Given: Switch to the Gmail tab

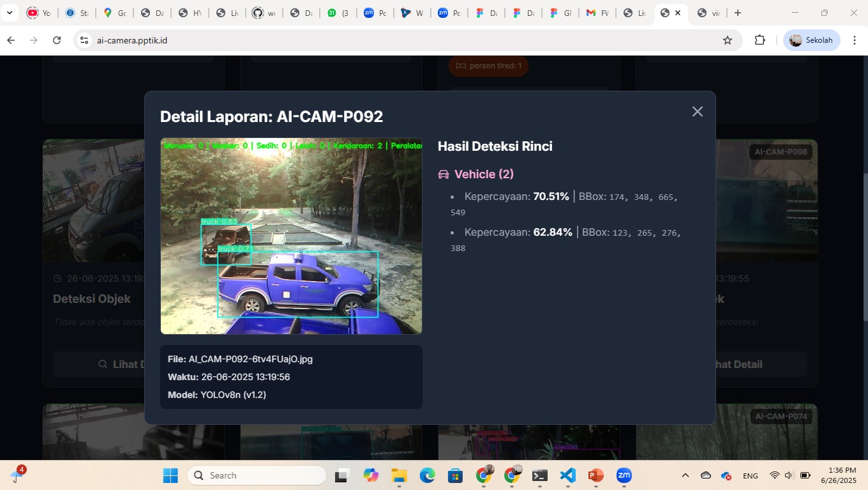Looking at the screenshot, I should pos(598,13).
